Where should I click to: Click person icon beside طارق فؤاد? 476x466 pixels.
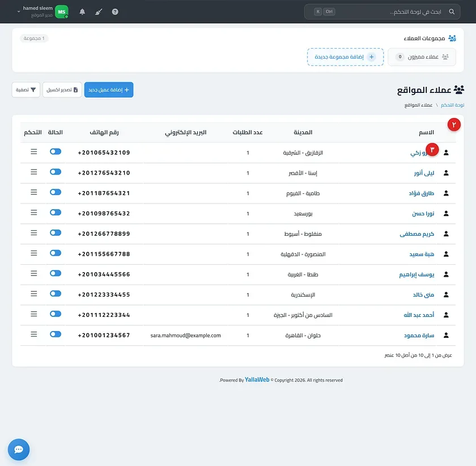(446, 193)
